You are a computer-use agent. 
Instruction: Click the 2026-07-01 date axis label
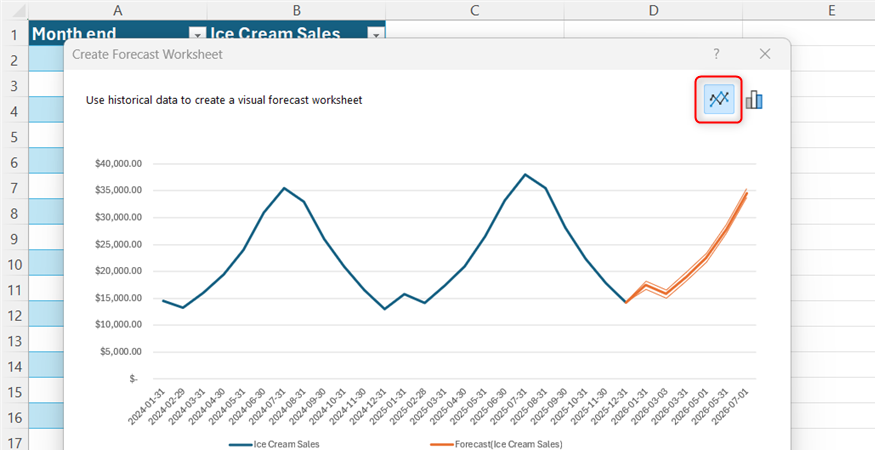tap(731, 406)
